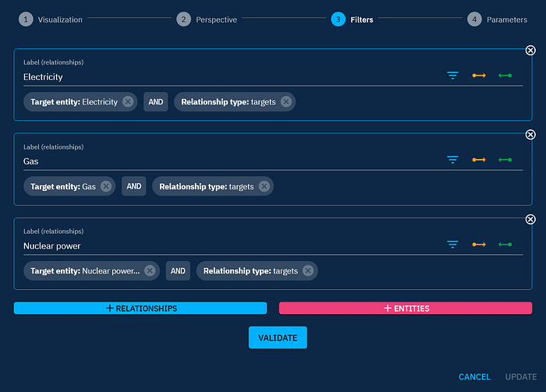Click the blue filter icon in Electricity row
This screenshot has height=392, width=546.
[452, 76]
